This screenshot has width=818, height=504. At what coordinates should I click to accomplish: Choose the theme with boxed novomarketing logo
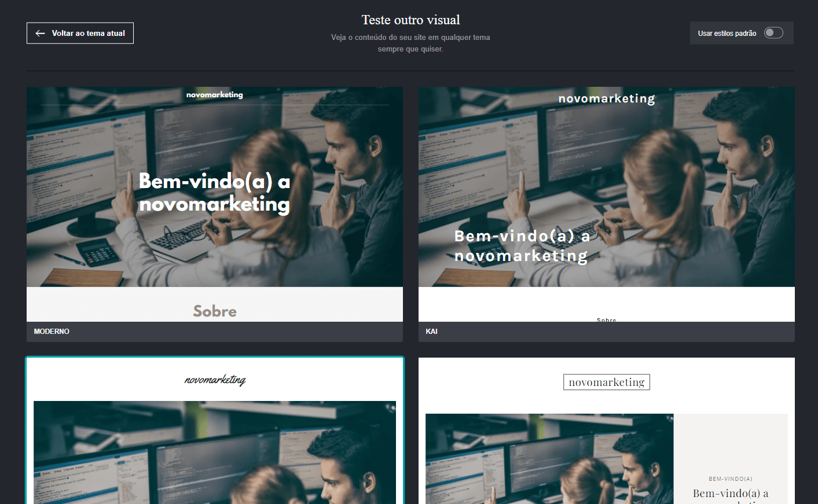[607, 431]
